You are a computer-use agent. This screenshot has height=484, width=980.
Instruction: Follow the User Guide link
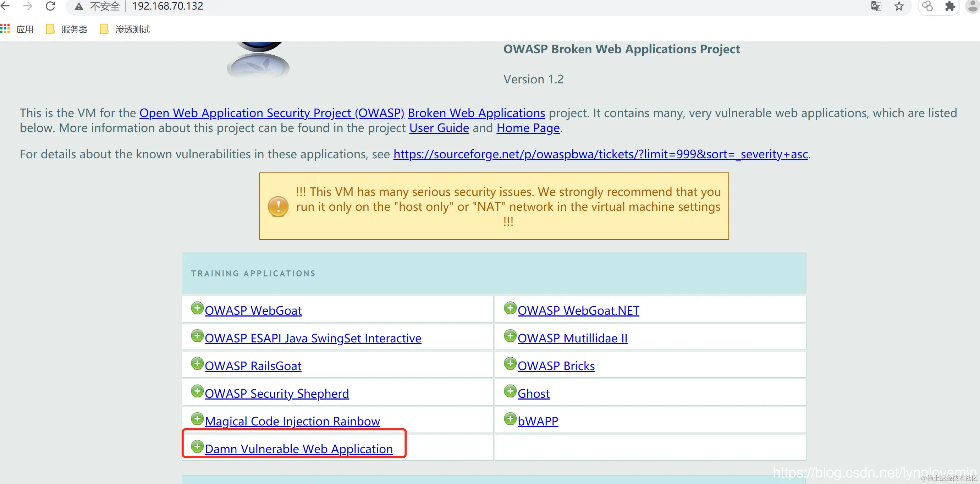click(439, 128)
